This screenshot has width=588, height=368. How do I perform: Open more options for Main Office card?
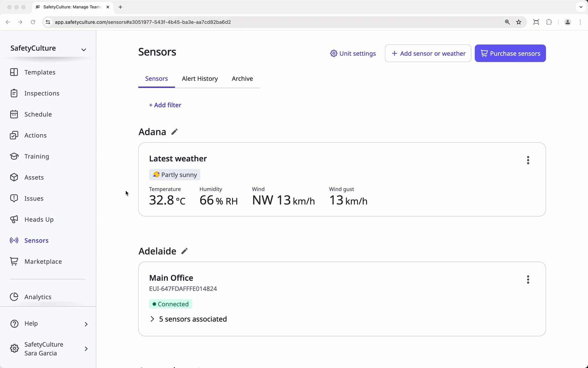point(528,279)
